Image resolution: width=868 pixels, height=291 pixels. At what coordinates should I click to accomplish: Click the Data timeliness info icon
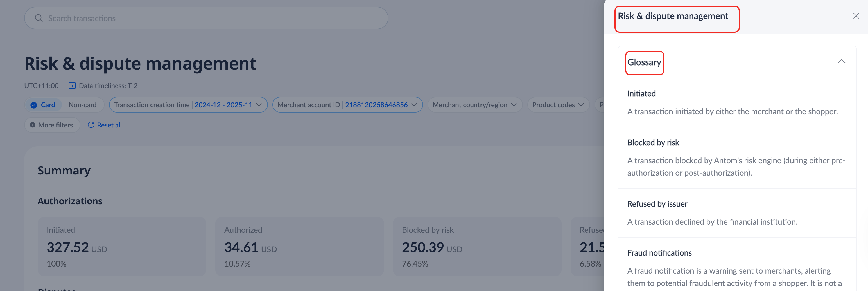[72, 86]
